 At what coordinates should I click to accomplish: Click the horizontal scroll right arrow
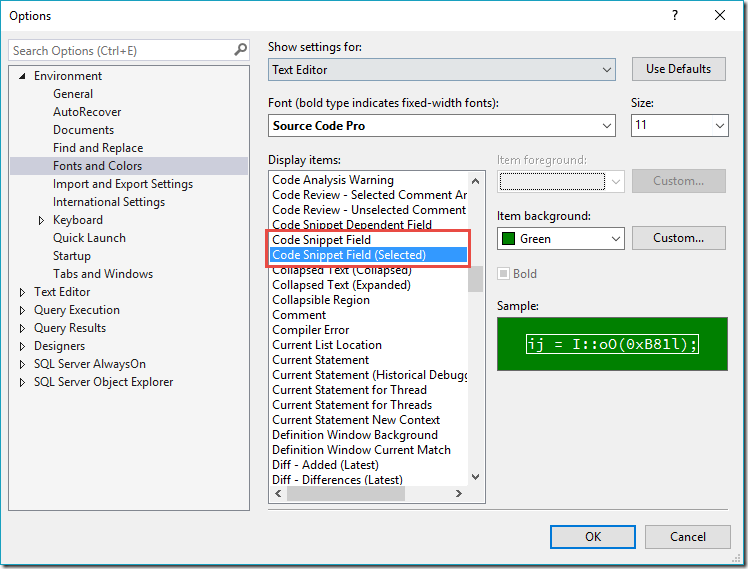point(458,493)
